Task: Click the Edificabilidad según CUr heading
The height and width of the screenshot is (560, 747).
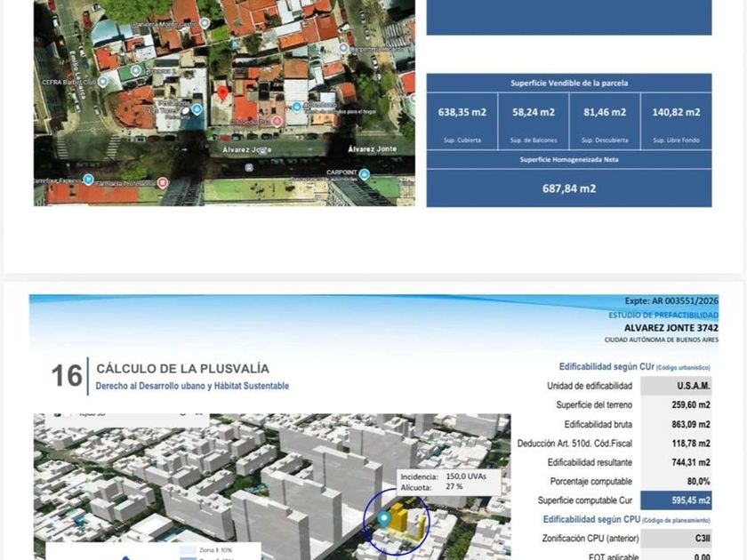Action: coord(634,367)
